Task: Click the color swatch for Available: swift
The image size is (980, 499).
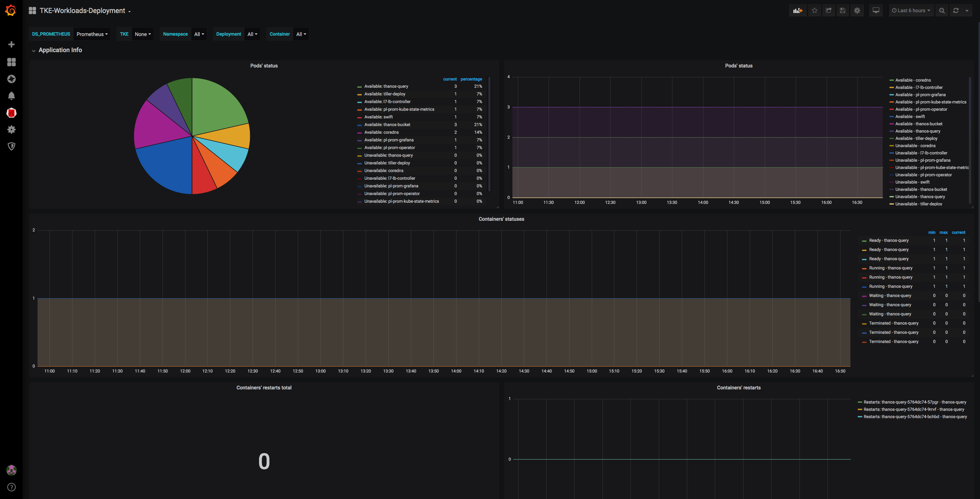Action: point(359,117)
